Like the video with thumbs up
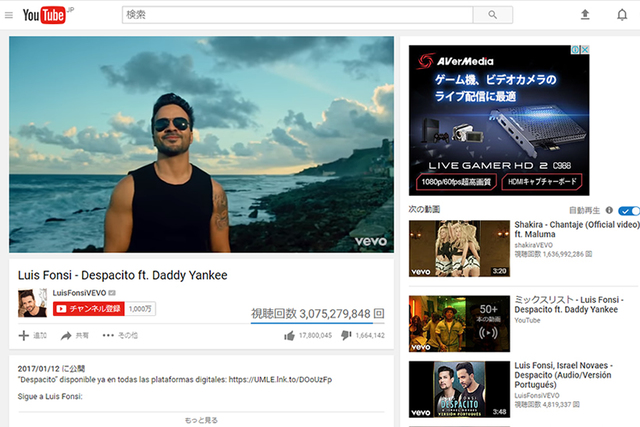 (x=289, y=336)
